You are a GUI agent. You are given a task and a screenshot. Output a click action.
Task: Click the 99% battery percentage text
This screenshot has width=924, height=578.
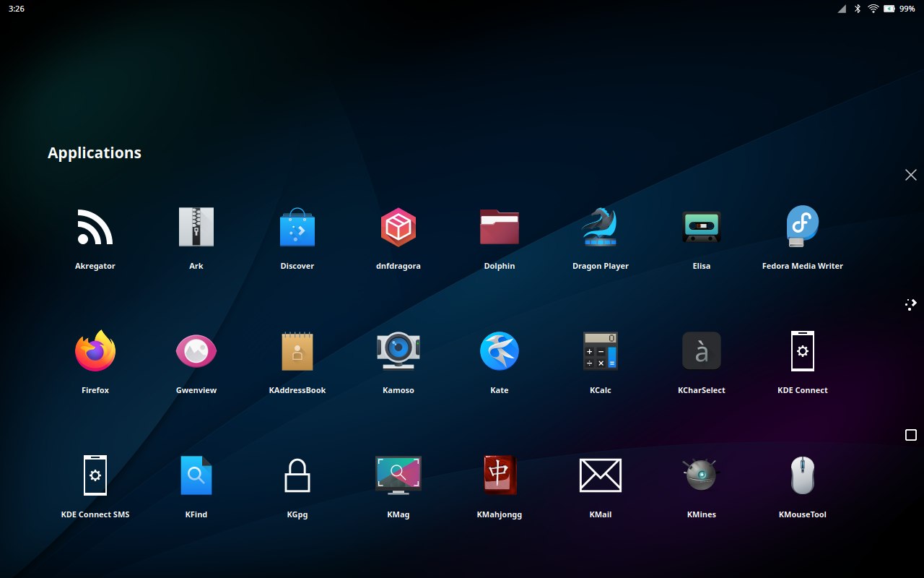coord(907,9)
